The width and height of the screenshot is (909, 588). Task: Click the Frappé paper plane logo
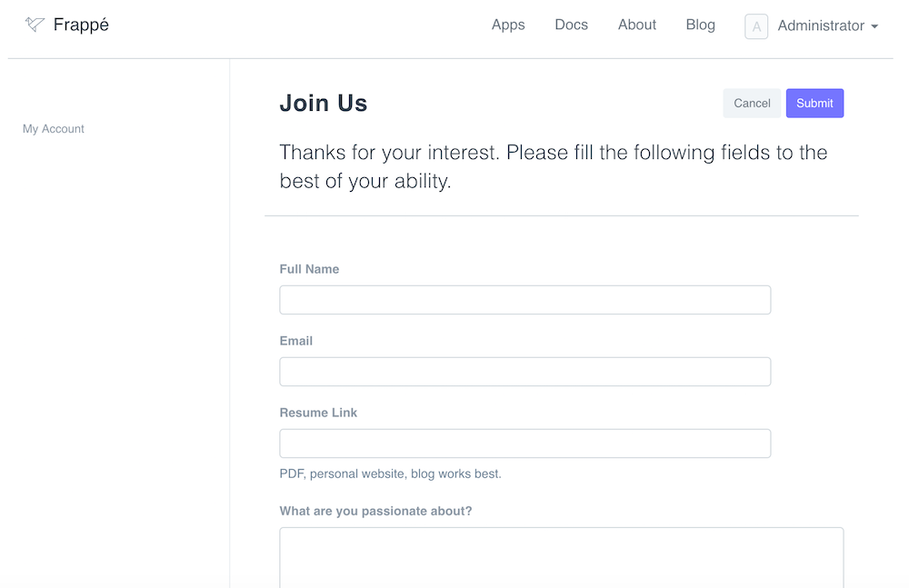34,25
